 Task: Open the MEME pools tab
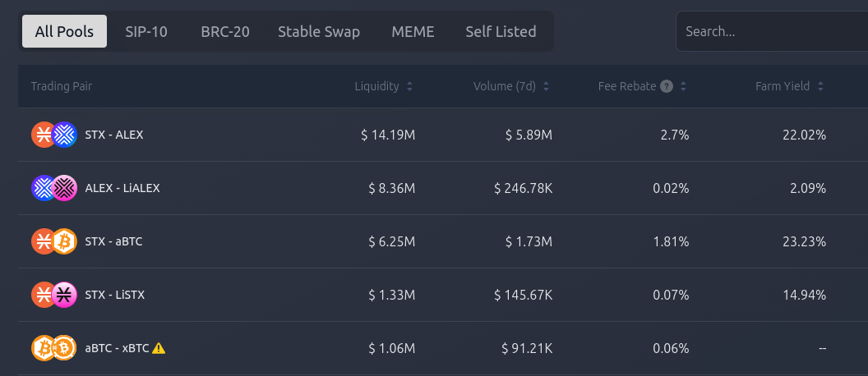413,32
